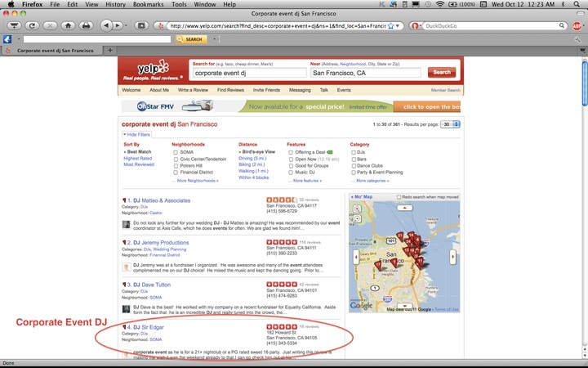Navigate back with the back arrow

pos(106,25)
